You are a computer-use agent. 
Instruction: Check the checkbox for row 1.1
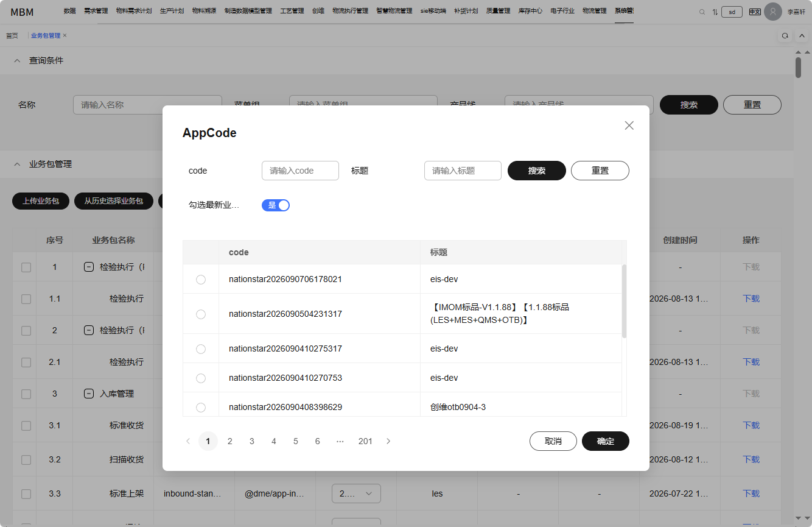pos(26,299)
